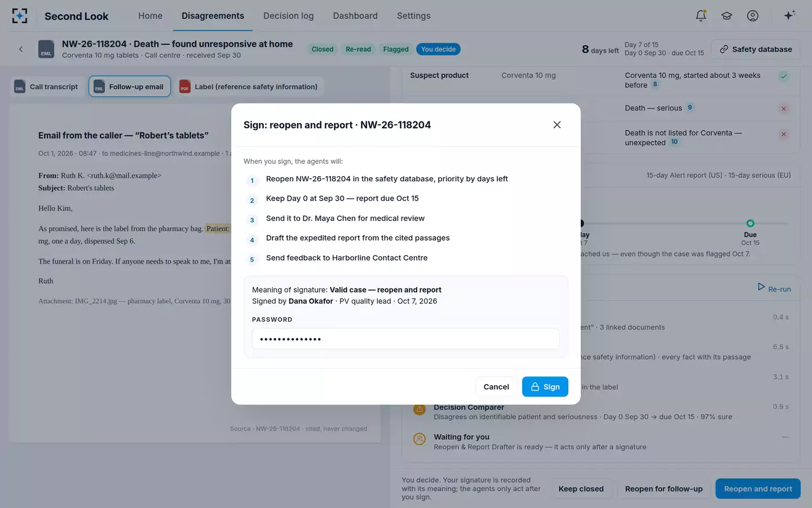Select the Call transcript document

[46, 86]
